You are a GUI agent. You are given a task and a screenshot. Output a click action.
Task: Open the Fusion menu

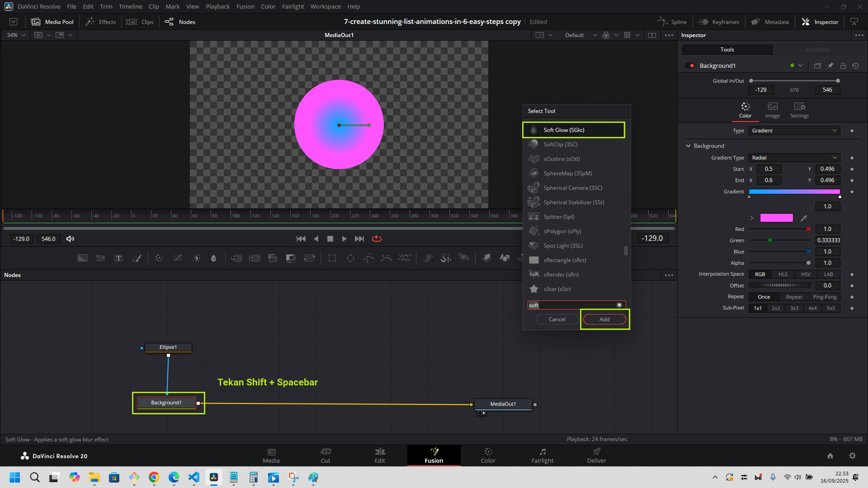(245, 6)
